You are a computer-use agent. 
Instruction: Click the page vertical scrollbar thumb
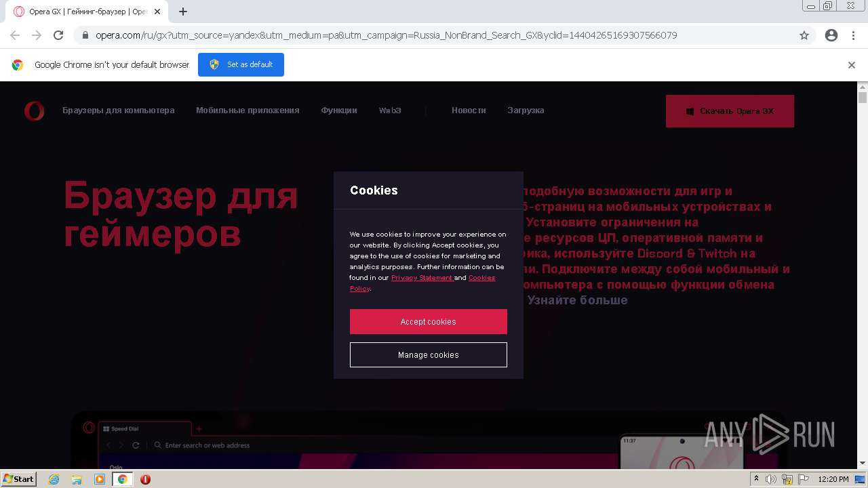[x=863, y=98]
